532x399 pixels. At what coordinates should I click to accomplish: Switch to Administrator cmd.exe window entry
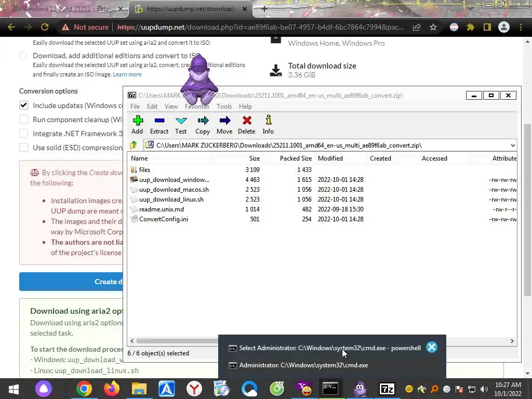click(x=303, y=365)
